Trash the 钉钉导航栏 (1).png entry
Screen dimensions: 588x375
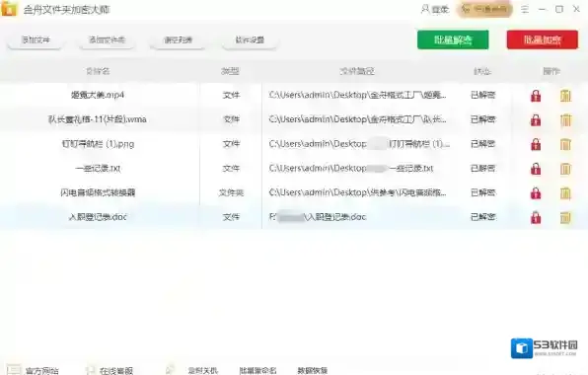pos(565,144)
